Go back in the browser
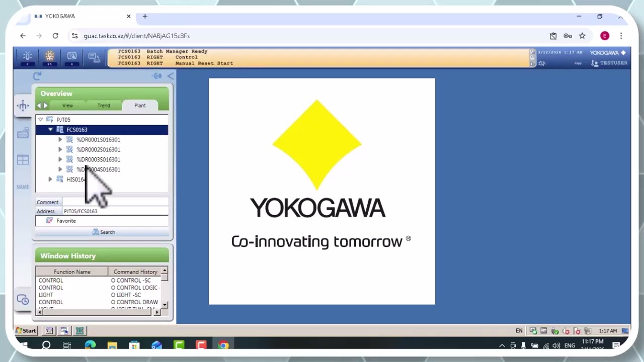 pos(23,36)
